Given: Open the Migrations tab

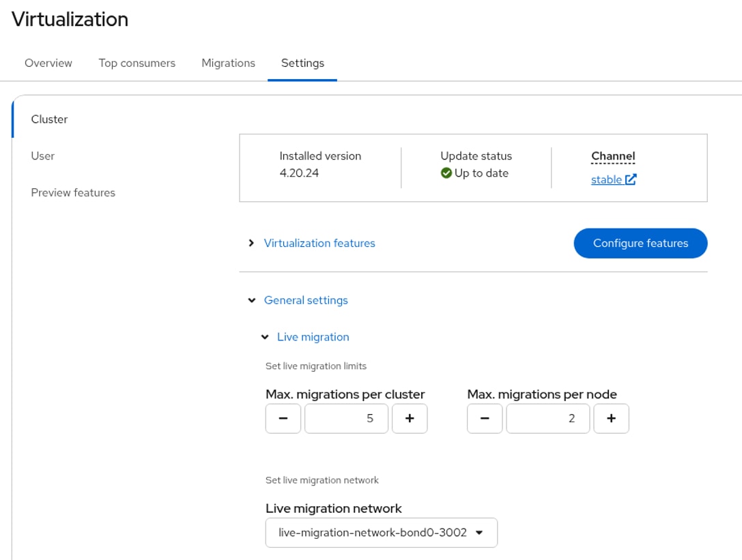Looking at the screenshot, I should tap(228, 63).
